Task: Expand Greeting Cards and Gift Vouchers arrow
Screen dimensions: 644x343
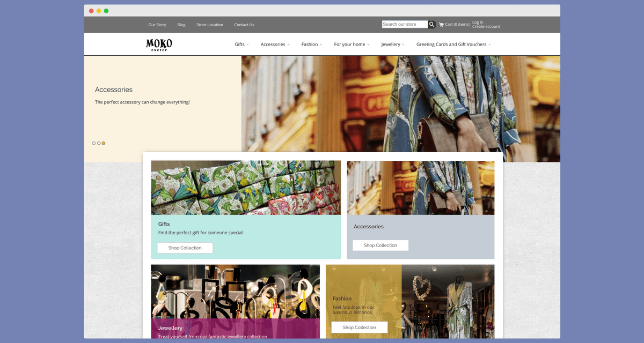Action: pos(489,44)
